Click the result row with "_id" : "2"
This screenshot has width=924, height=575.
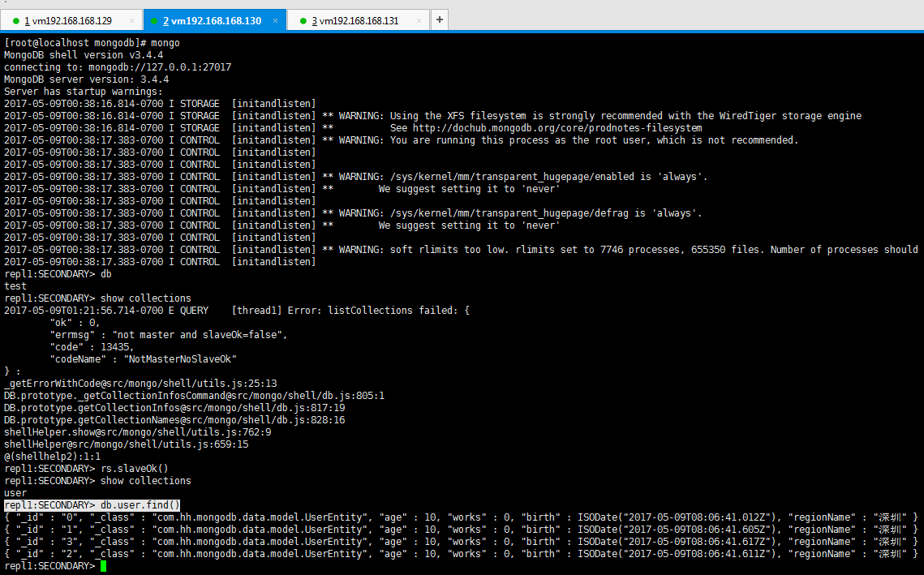click(x=461, y=554)
